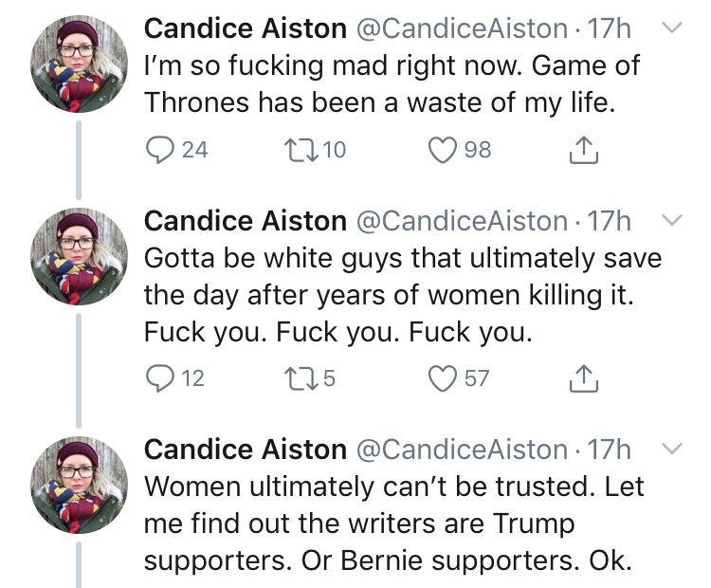Retweet the first tweet with 10 retweets
This screenshot has width=711, height=588.
(301, 150)
